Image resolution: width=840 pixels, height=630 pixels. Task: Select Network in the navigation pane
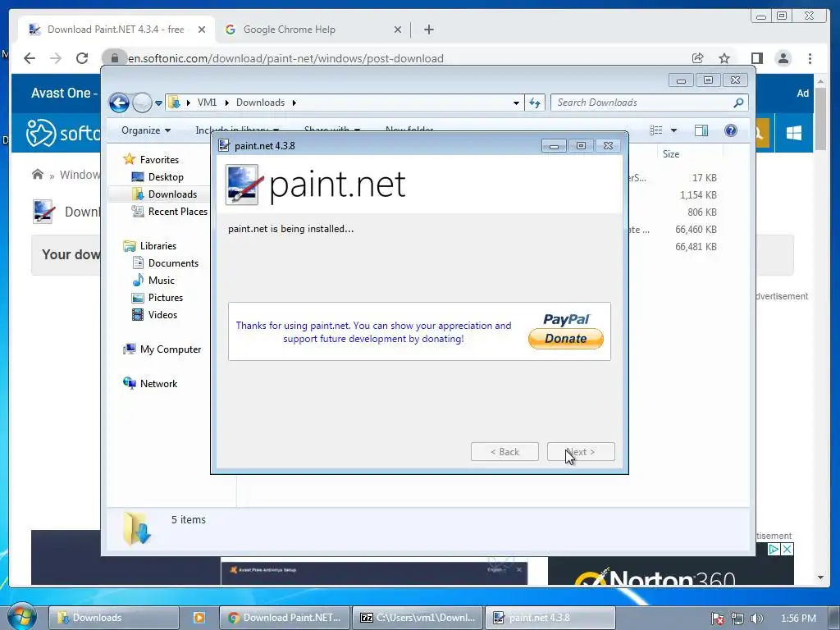[158, 384]
